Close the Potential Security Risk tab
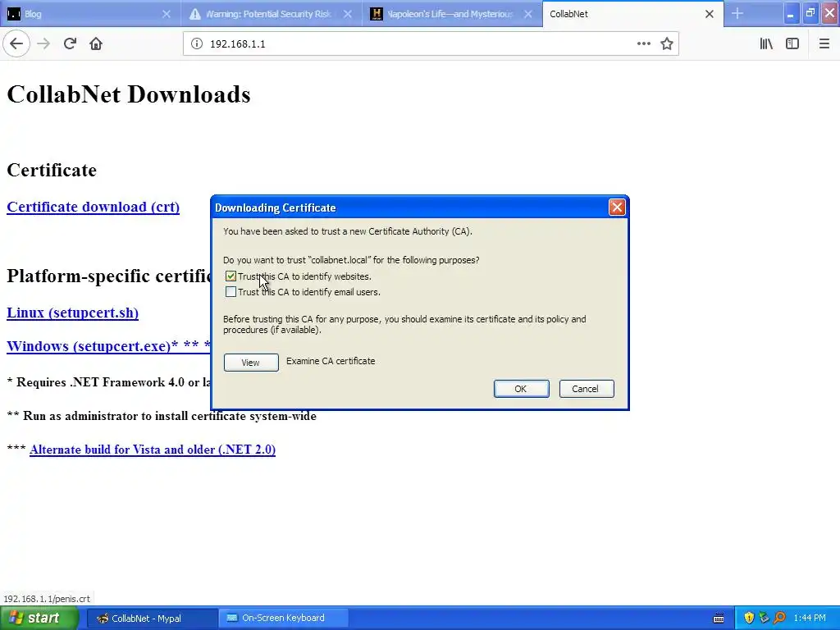This screenshot has height=630, width=840. pos(348,14)
